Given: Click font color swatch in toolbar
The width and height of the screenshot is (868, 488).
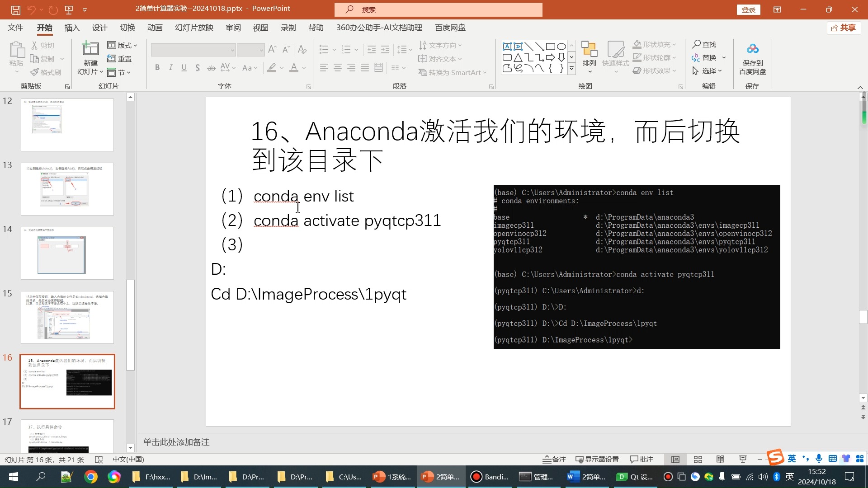Looking at the screenshot, I should 294,71.
